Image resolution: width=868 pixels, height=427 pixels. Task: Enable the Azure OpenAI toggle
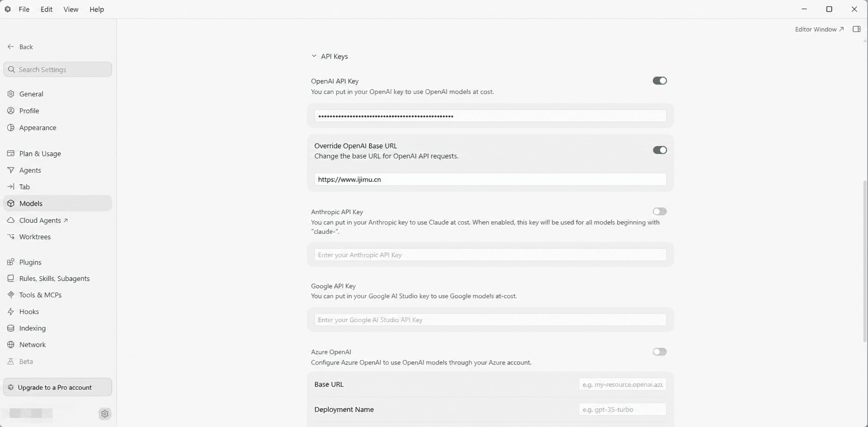660,352
